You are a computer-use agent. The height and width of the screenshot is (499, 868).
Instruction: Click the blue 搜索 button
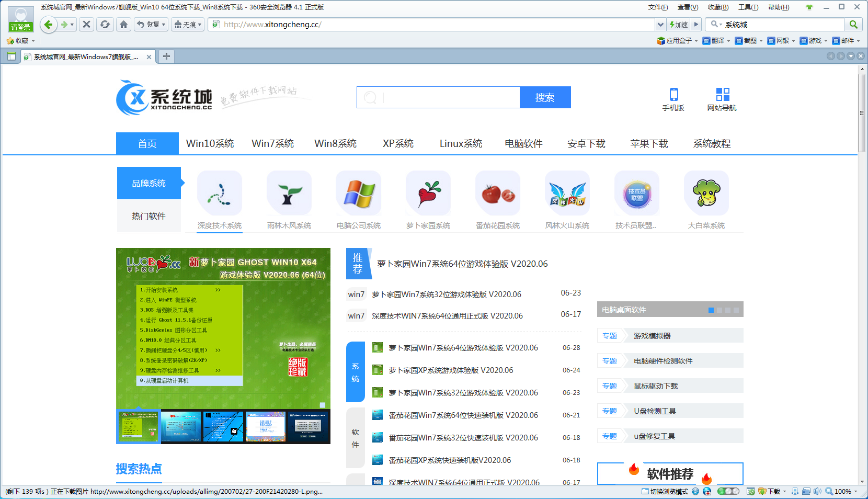[x=545, y=97]
